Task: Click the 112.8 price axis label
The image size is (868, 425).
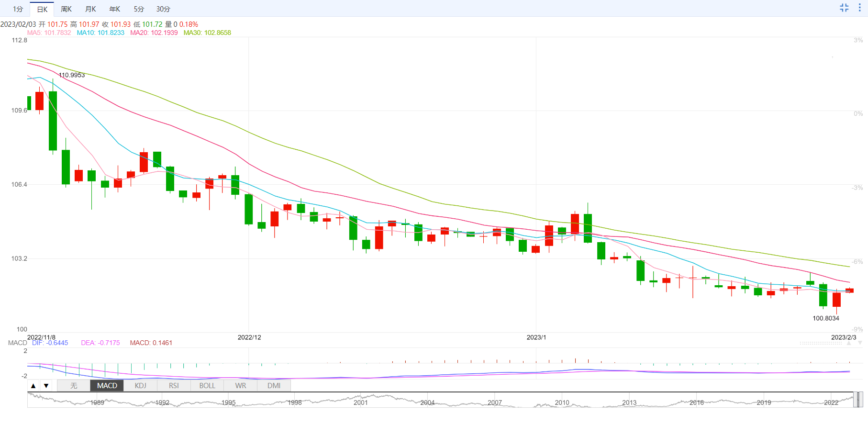Action: (x=19, y=40)
